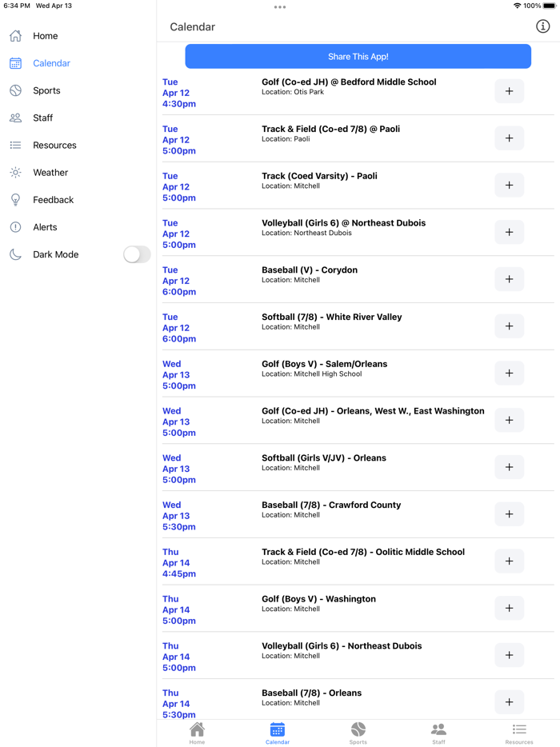The image size is (560, 747).
Task: Click the Share This App! button
Action: click(x=358, y=56)
